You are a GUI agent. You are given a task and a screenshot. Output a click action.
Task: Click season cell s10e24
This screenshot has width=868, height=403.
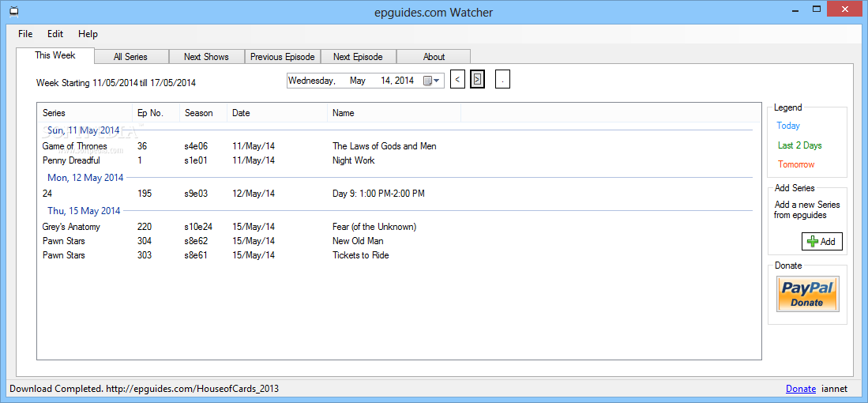click(x=199, y=227)
